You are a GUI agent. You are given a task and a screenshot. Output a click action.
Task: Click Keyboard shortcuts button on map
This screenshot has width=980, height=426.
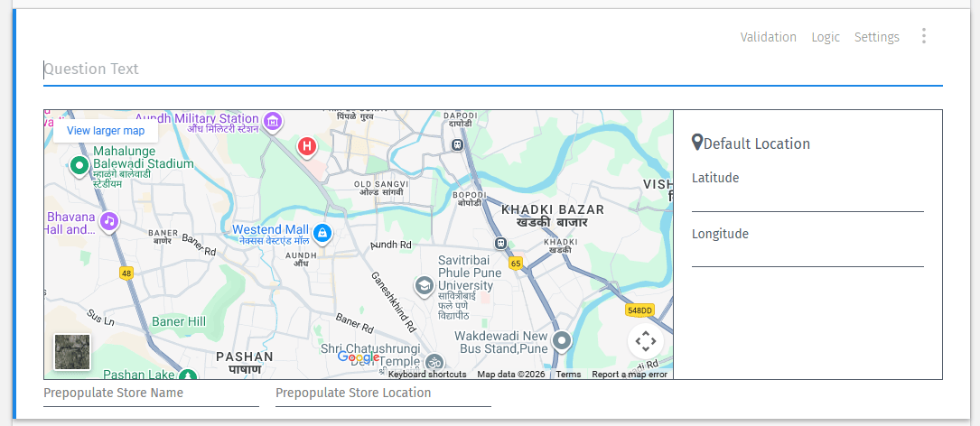(x=427, y=375)
